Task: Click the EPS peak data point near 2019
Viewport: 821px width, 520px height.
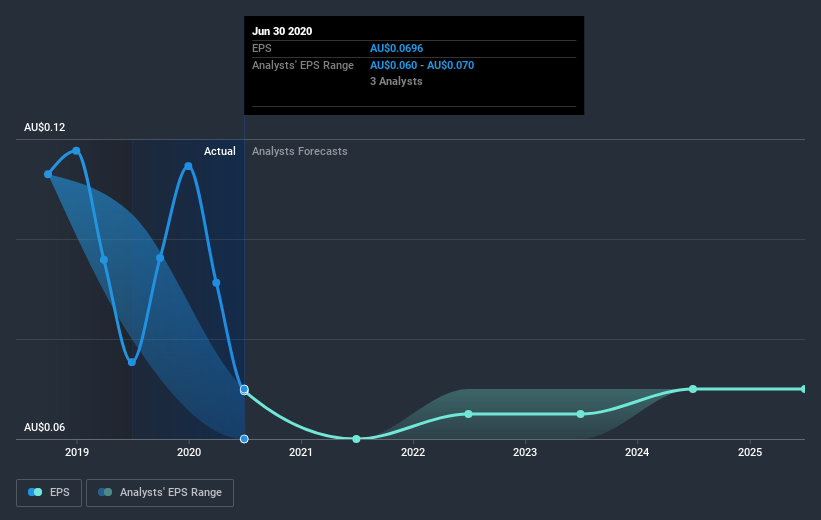Action: 76,151
